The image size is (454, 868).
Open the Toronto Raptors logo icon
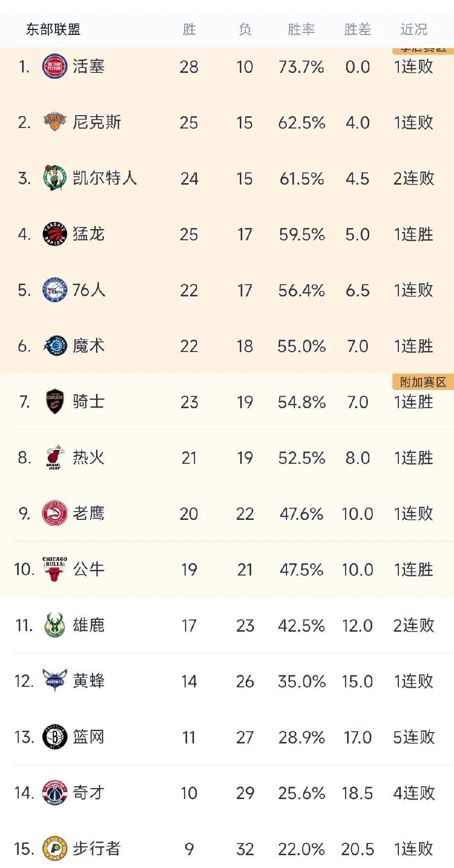pos(54,234)
